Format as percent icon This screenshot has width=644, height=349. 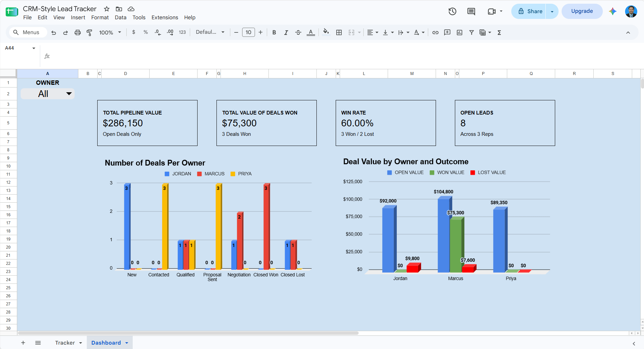[146, 32]
